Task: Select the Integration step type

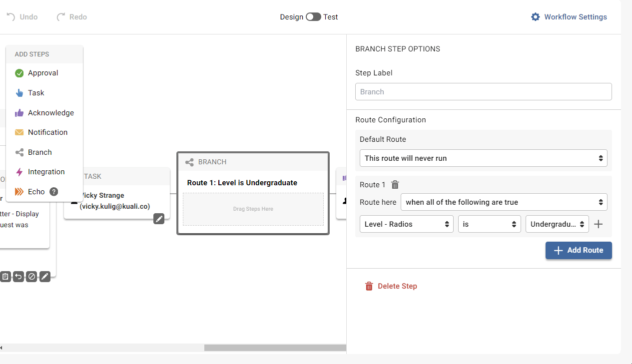Action: point(46,172)
